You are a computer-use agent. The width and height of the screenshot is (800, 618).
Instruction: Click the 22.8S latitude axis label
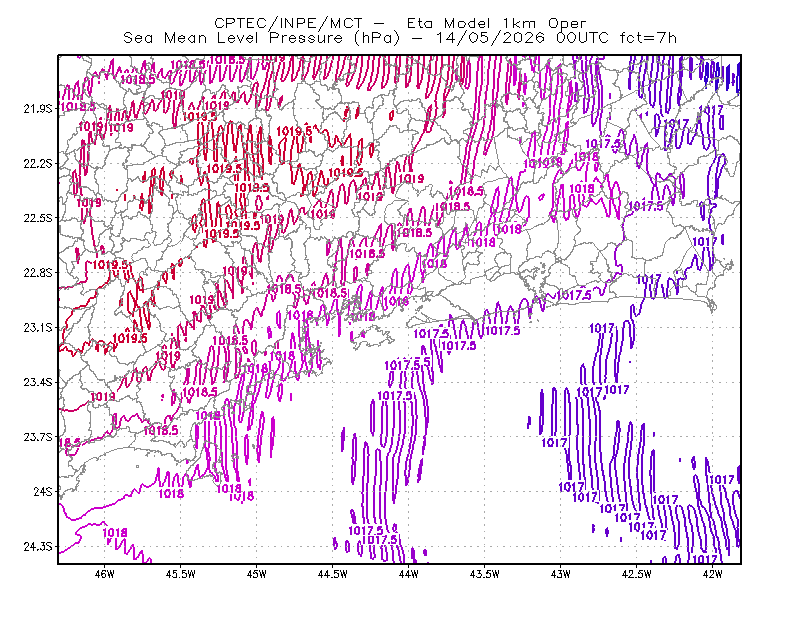pos(38,273)
